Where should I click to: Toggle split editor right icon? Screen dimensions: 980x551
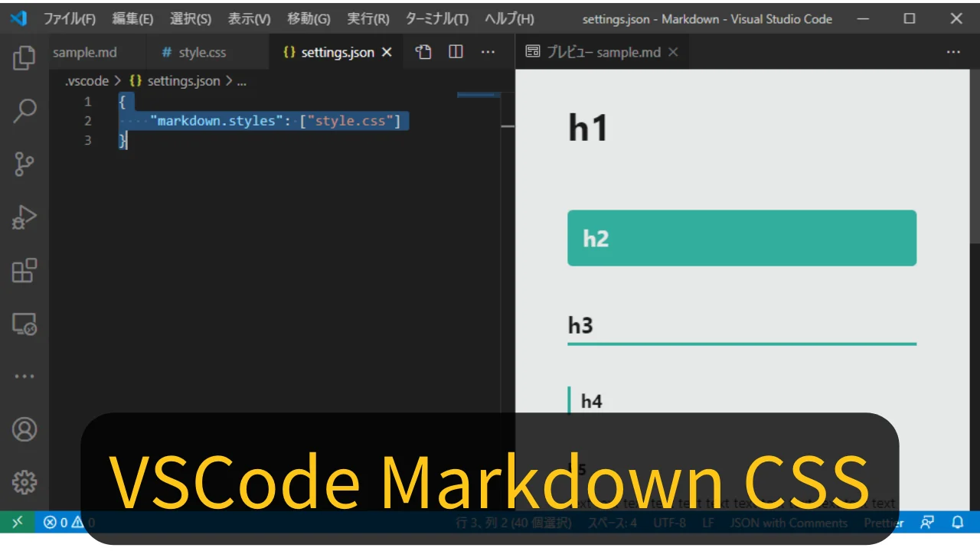[456, 52]
